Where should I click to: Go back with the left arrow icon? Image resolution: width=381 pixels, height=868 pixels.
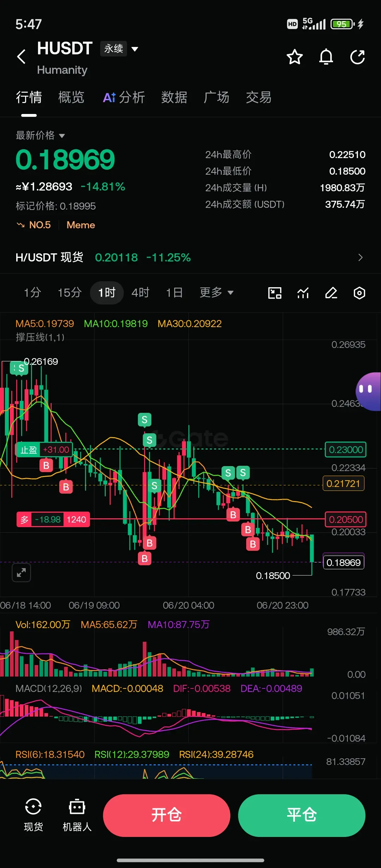coord(22,56)
